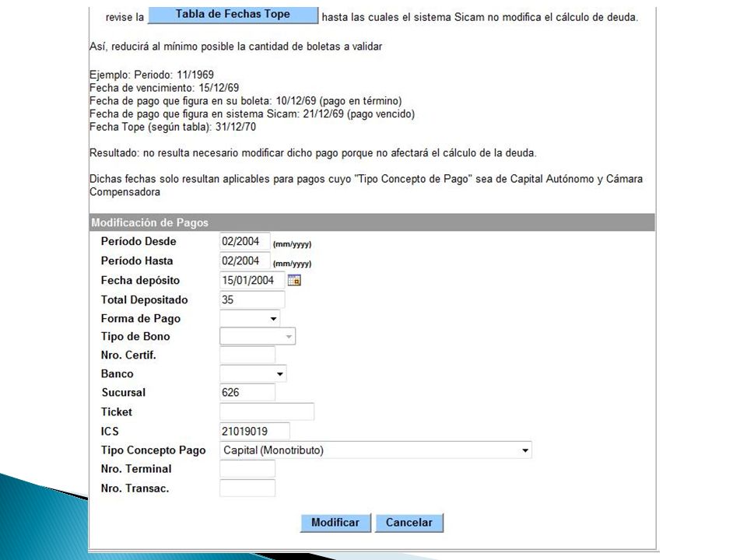Click the 'Así, reducirá al mínimo posible' sentence
Screen dimensions: 747x560
pos(236,47)
